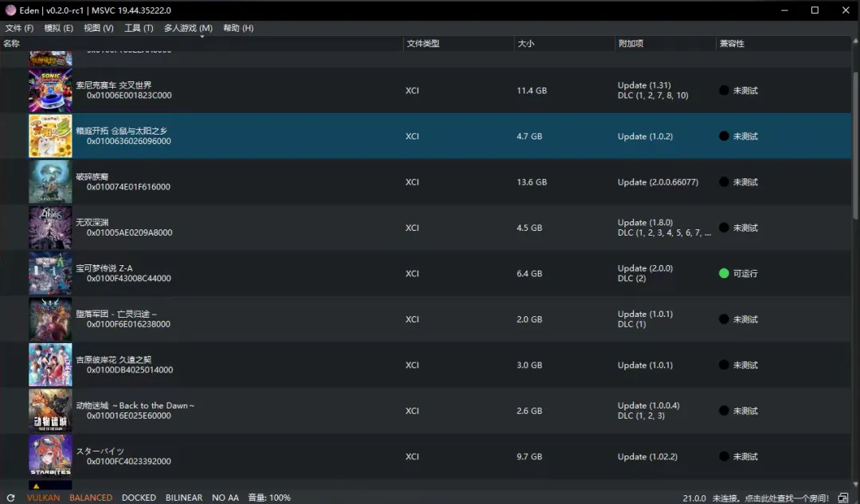Image resolution: width=860 pixels, height=504 pixels.
Task: Open the 视图 (V) menu
Action: [99, 28]
